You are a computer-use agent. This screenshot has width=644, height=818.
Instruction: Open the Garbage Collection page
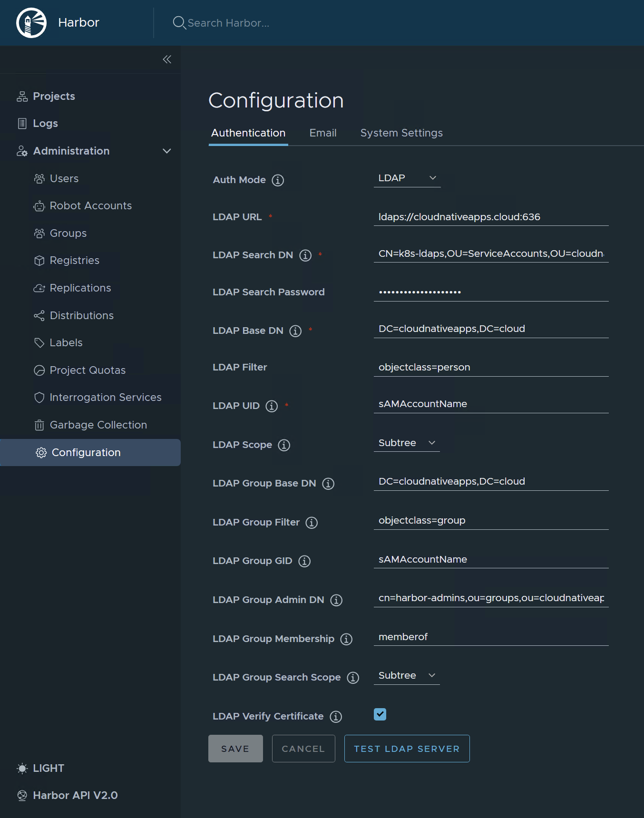click(x=98, y=425)
